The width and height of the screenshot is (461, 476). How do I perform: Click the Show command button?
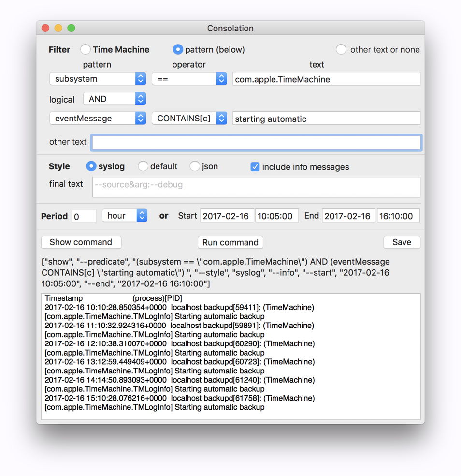point(81,242)
